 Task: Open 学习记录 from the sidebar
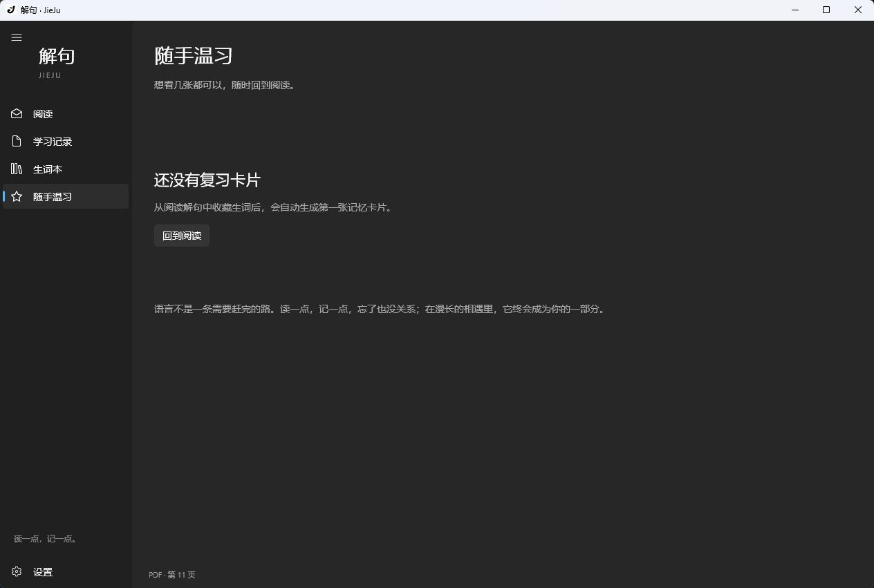click(66, 141)
